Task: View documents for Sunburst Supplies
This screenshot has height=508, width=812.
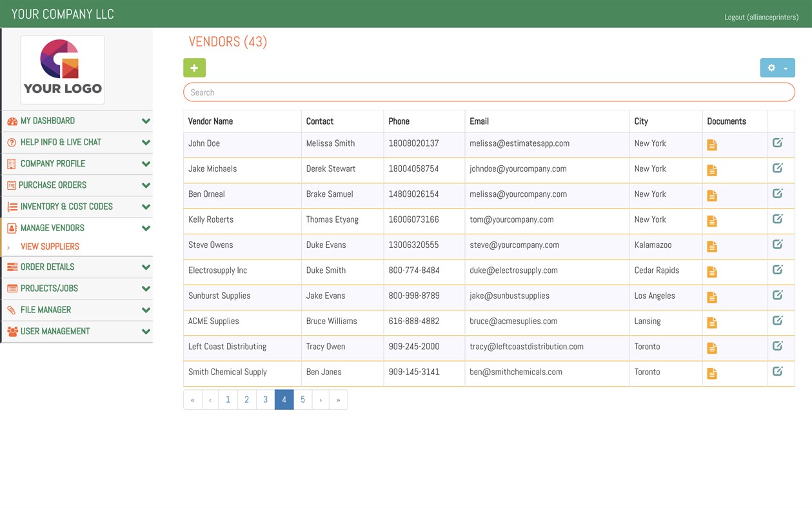Action: point(711,297)
